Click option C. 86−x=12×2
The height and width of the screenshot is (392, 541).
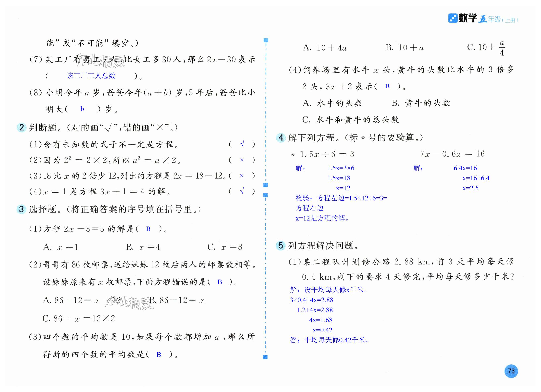pyautogui.click(x=79, y=318)
